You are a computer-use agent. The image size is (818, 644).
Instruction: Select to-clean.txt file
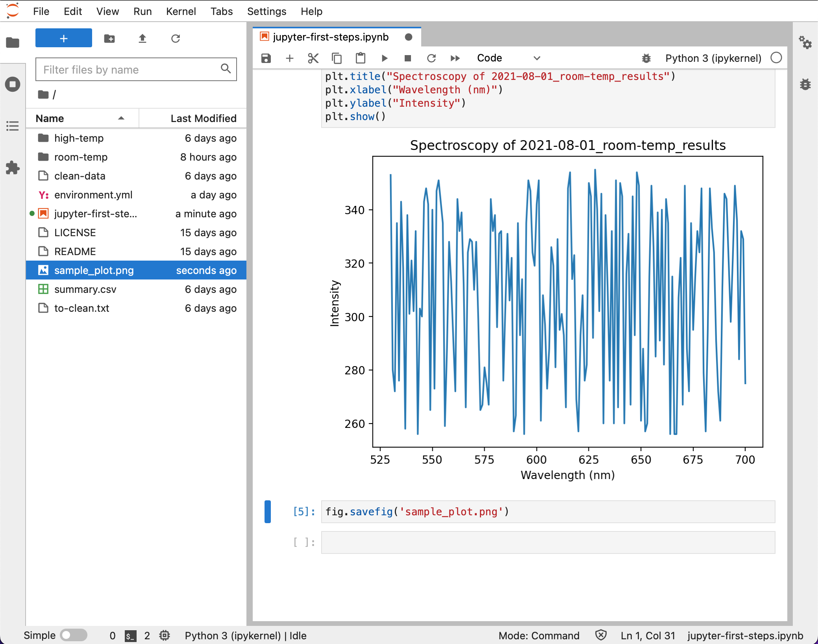(x=136, y=308)
